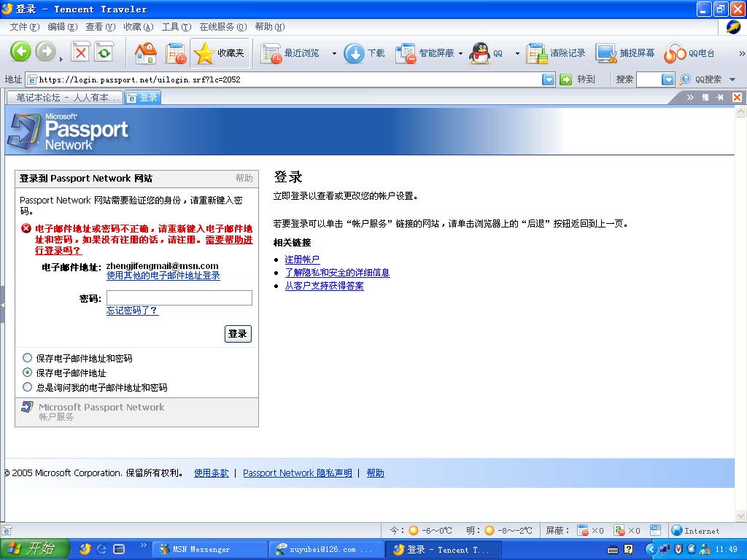Viewport: 747px width, 560px height.
Task: Open the address bar URL dropdown
Action: point(549,79)
